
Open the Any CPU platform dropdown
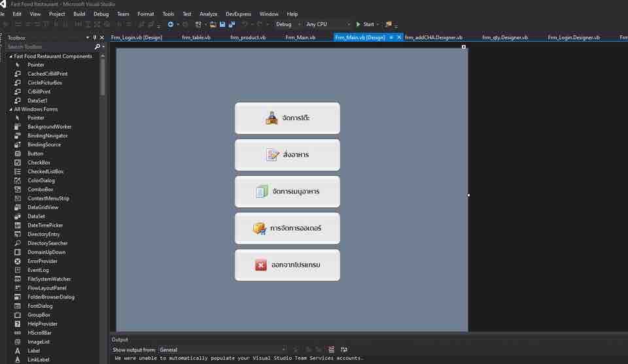pos(328,24)
